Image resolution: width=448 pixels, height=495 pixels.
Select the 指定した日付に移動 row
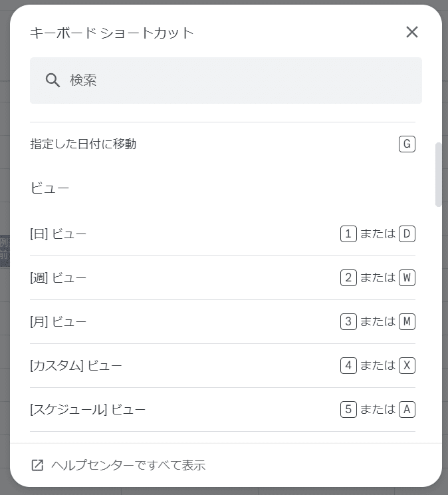[x=223, y=144]
